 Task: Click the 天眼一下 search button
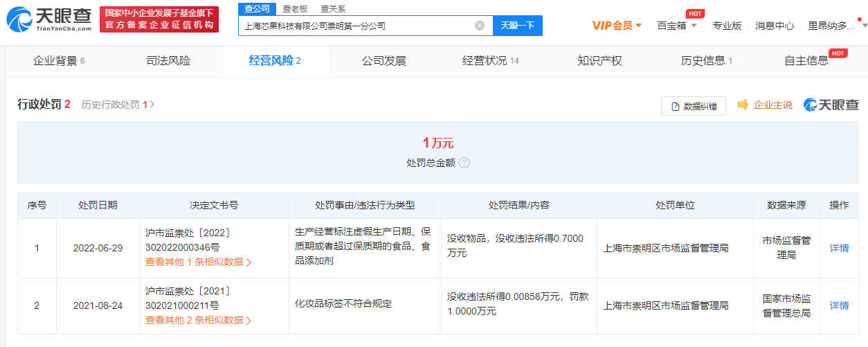517,26
